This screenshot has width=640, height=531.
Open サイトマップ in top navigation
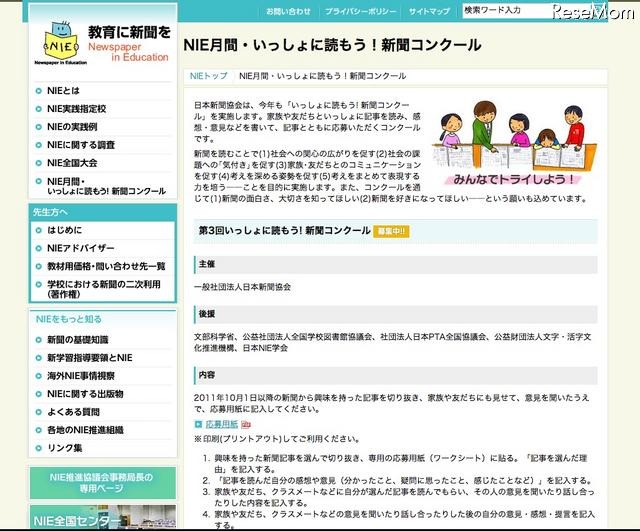[429, 11]
